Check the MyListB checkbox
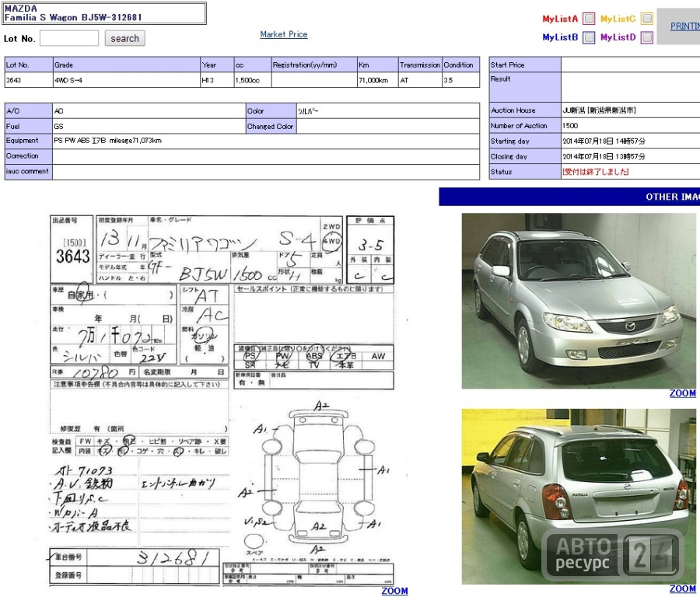The image size is (700, 597). pos(590,37)
